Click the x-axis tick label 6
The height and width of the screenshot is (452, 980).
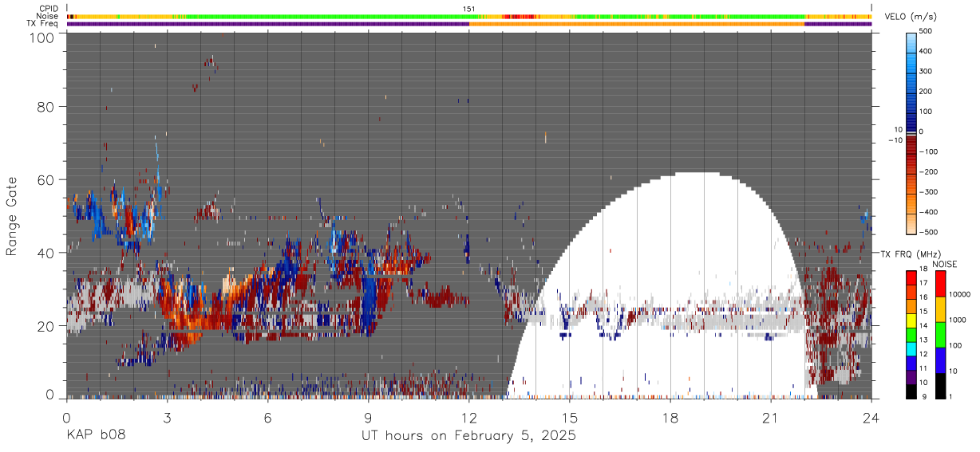click(267, 418)
